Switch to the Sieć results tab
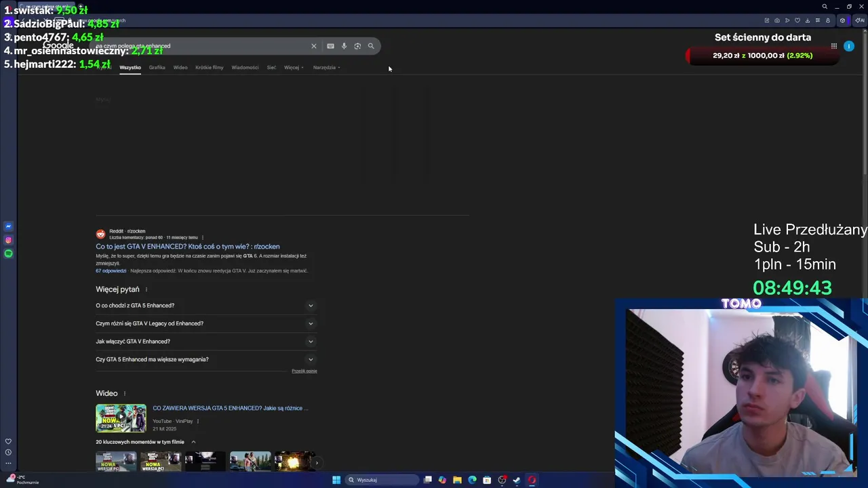The height and width of the screenshot is (488, 868). (x=271, y=67)
